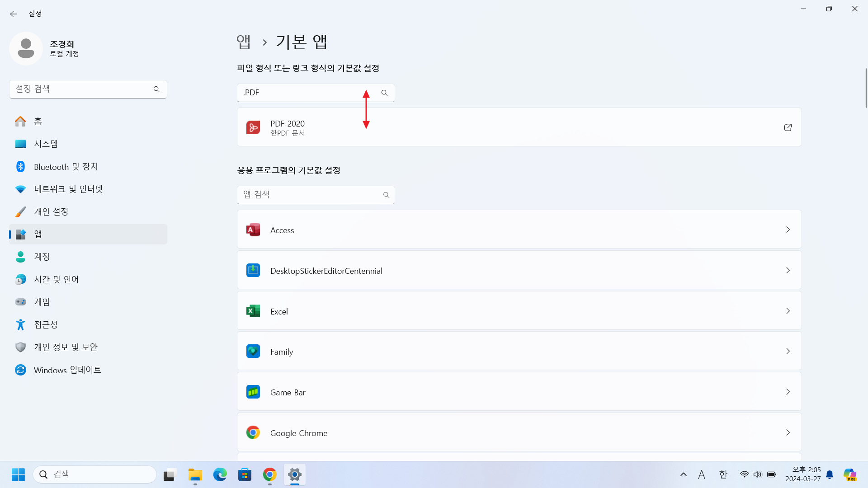Screen dimensions: 868x488
Task: Click the Game Bar app icon
Action: tap(253, 392)
